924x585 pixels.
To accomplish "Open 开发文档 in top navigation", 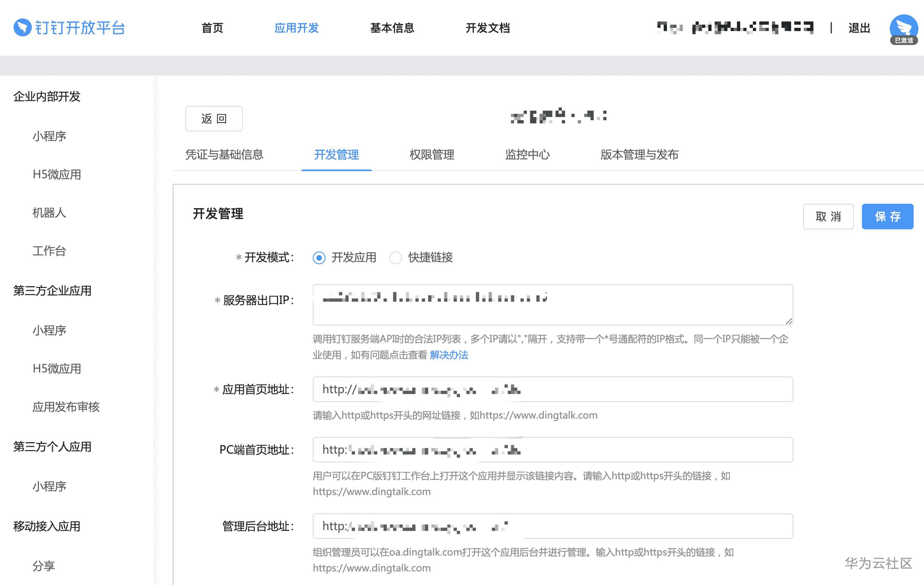I will point(487,28).
